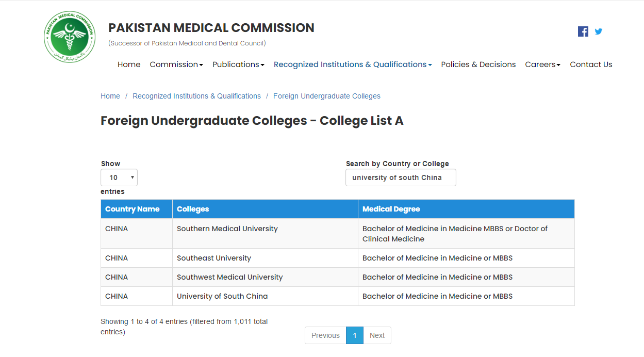
Task: Click the Home breadcrumb link
Action: pyautogui.click(x=110, y=96)
